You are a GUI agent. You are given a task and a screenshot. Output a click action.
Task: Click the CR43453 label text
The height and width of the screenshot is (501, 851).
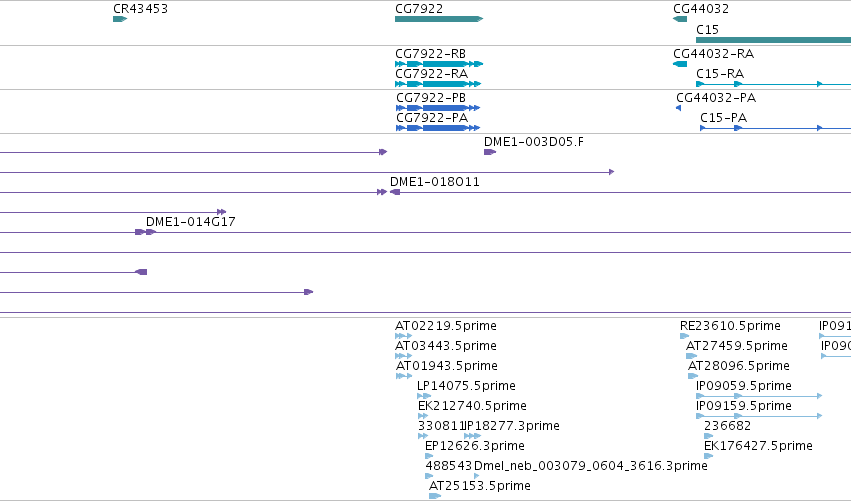click(x=141, y=9)
